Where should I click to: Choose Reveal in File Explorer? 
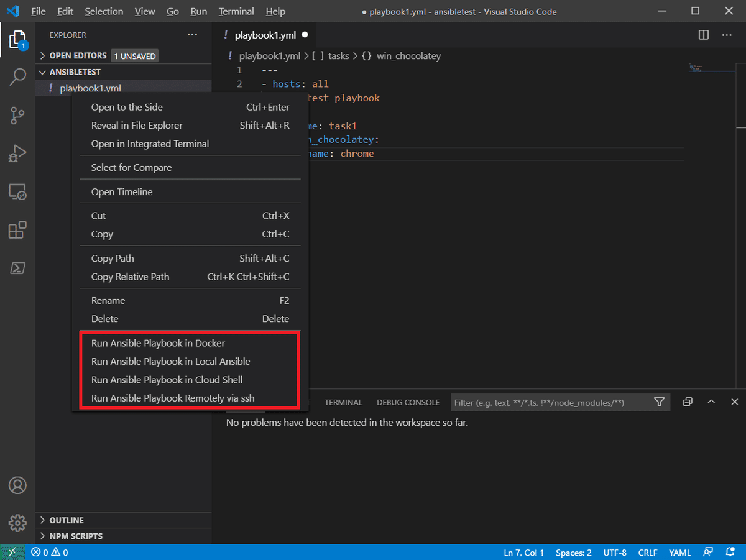(x=190, y=125)
